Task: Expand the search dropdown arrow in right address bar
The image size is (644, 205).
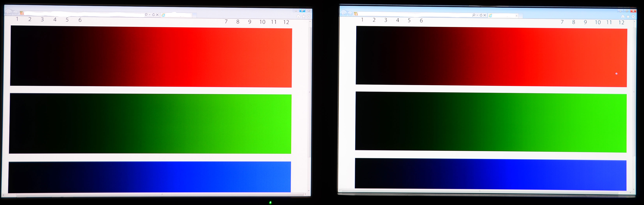Action: [477, 15]
